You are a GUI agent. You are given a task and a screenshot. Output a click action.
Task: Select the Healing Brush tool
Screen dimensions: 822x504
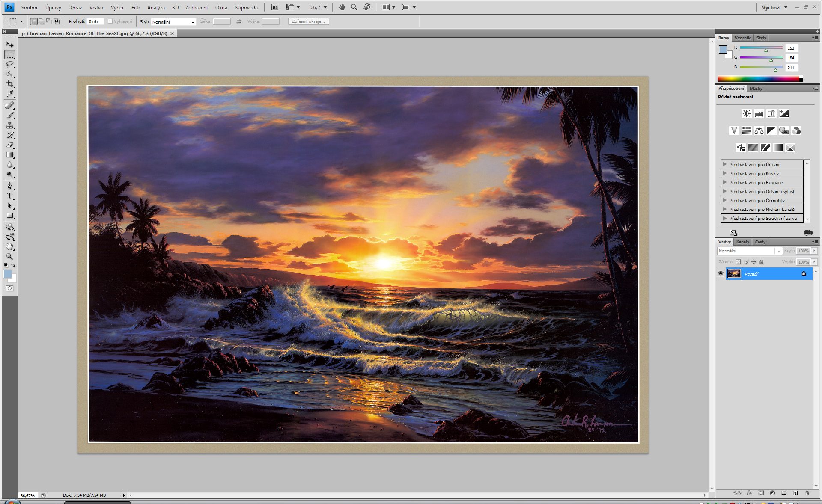[x=10, y=105]
